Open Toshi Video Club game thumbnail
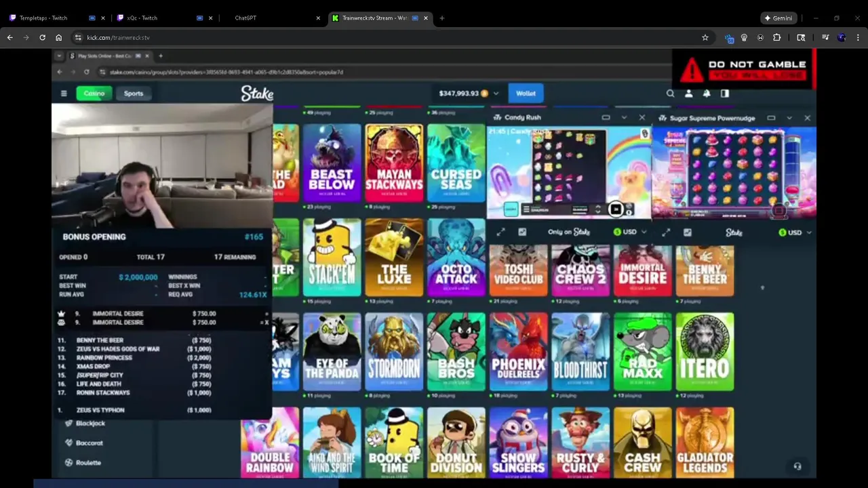Screen dimensions: 868x488 point(518,271)
